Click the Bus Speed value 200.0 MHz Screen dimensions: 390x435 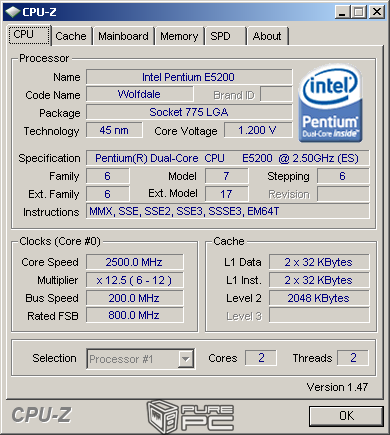135,298
